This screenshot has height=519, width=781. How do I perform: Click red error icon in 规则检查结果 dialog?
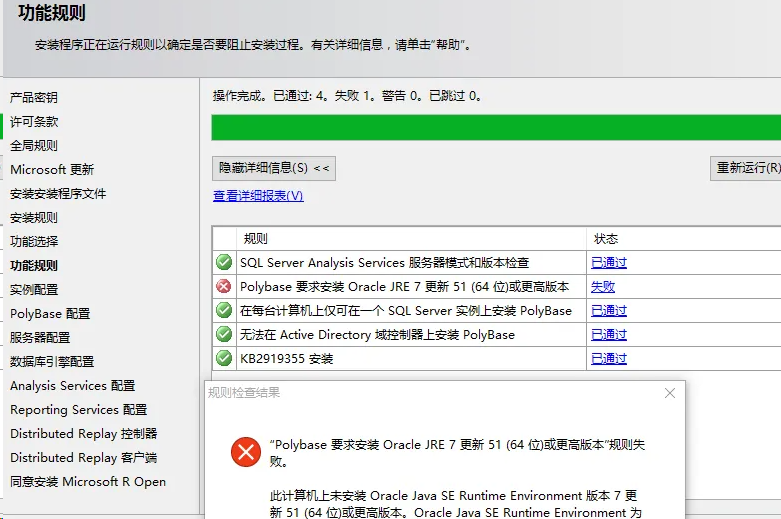(245, 453)
